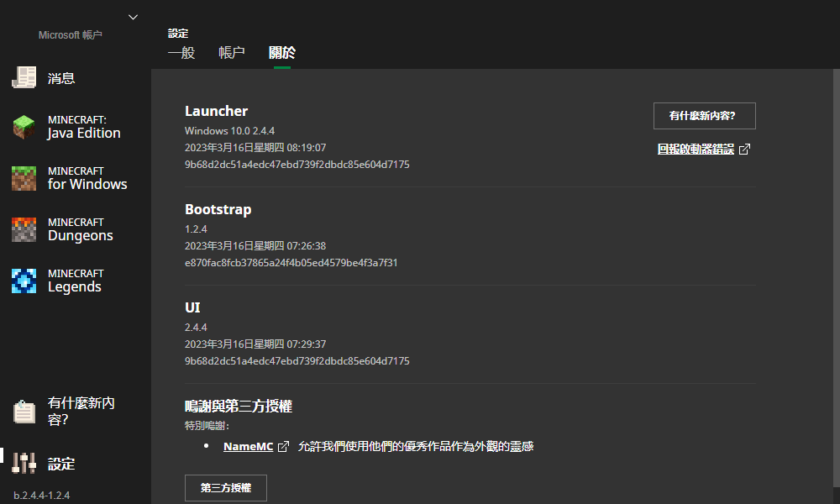
Task: Click the UI heading
Action: point(192,307)
